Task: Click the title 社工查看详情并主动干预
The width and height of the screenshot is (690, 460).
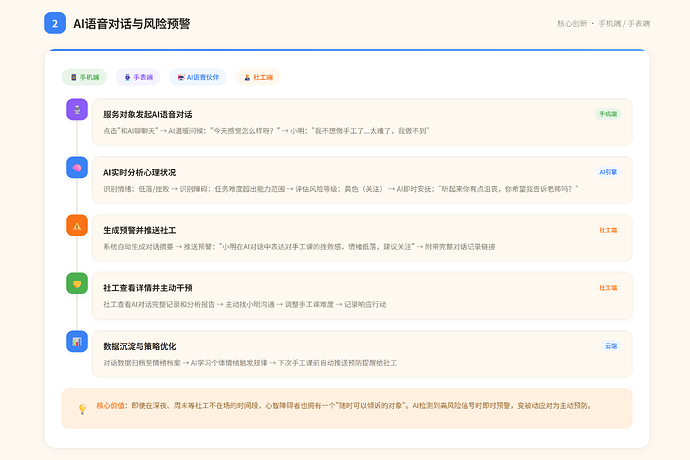Action: coord(148,288)
